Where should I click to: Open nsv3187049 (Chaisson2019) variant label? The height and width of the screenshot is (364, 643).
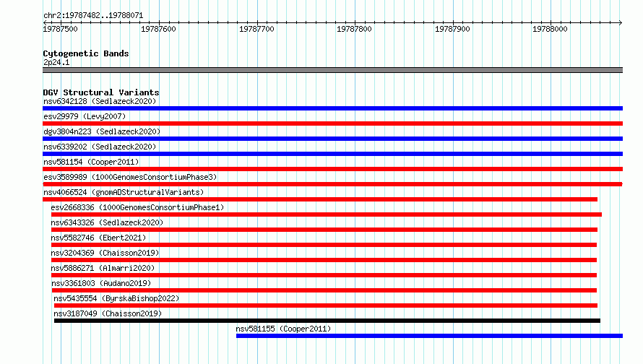pyautogui.click(x=108, y=313)
